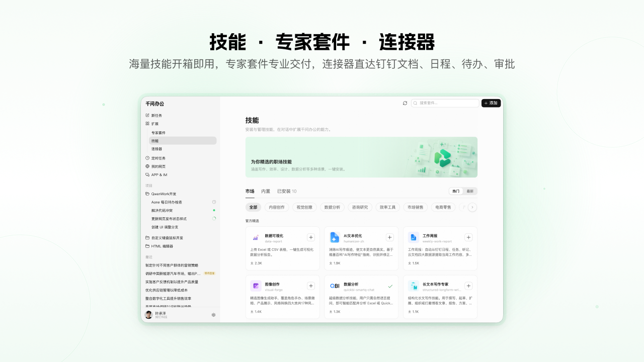The image size is (644, 362).
Task: Switch sorting to 热门
Action: 456,191
